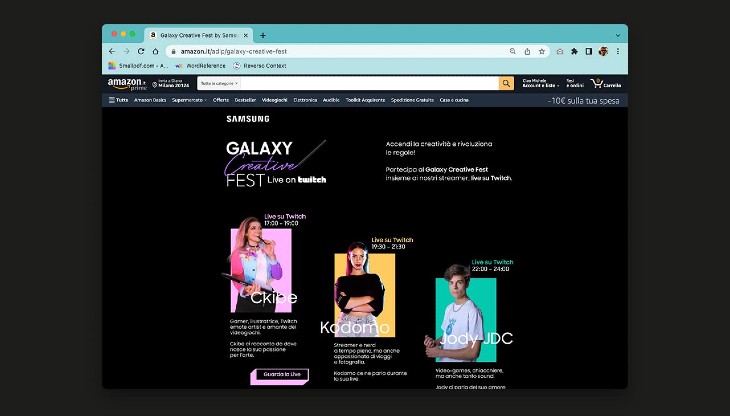Open the browser home page icon
730x416 pixels.
(155, 51)
